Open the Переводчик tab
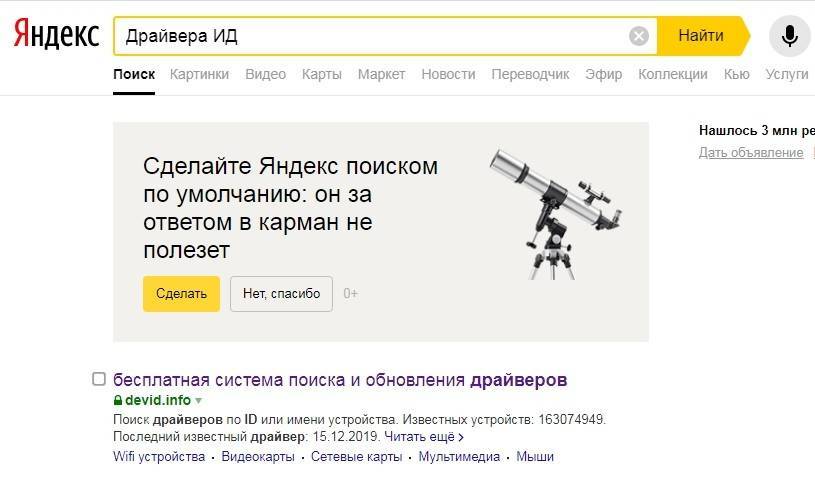The height and width of the screenshot is (486, 815). [x=530, y=74]
